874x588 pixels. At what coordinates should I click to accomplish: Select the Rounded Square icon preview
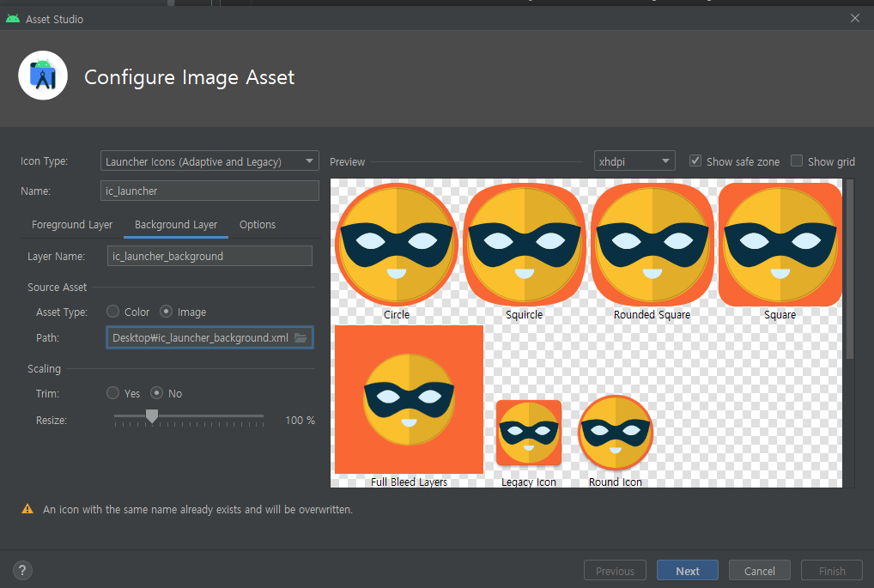(652, 245)
